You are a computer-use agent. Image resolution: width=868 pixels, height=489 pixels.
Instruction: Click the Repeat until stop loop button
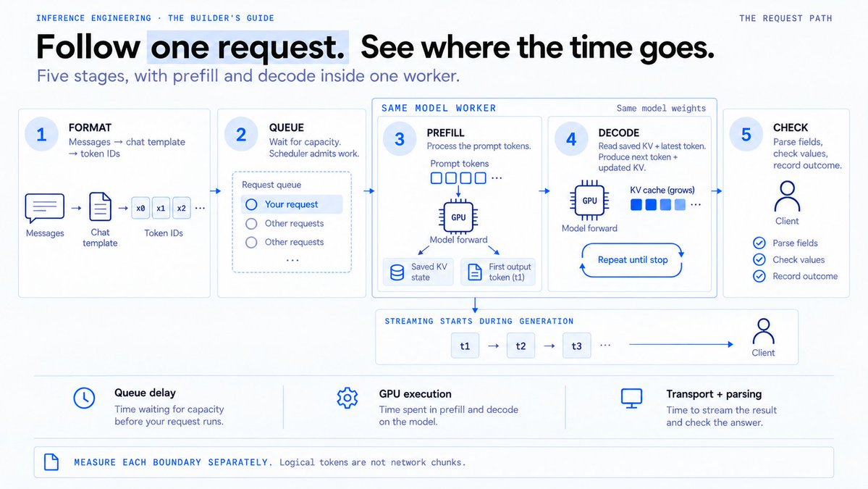(x=632, y=260)
